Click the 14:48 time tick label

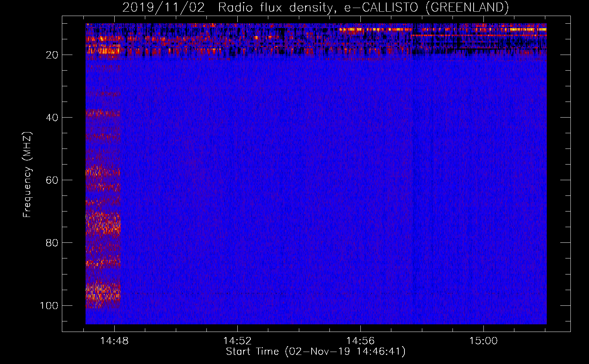114,341
